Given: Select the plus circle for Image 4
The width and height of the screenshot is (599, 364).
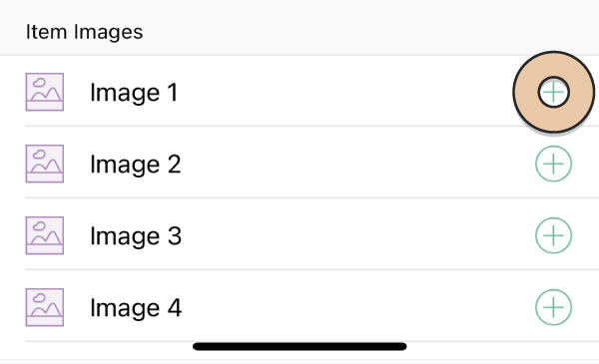Looking at the screenshot, I should tap(553, 307).
